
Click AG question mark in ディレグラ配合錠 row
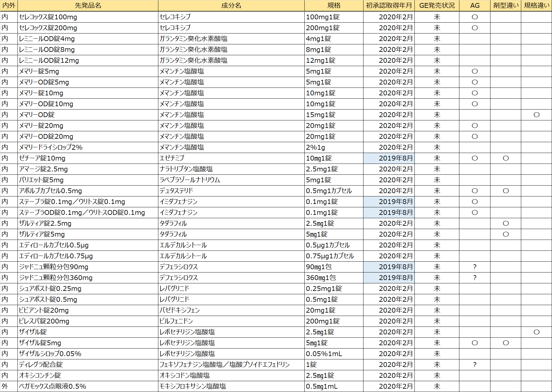tap(475, 365)
